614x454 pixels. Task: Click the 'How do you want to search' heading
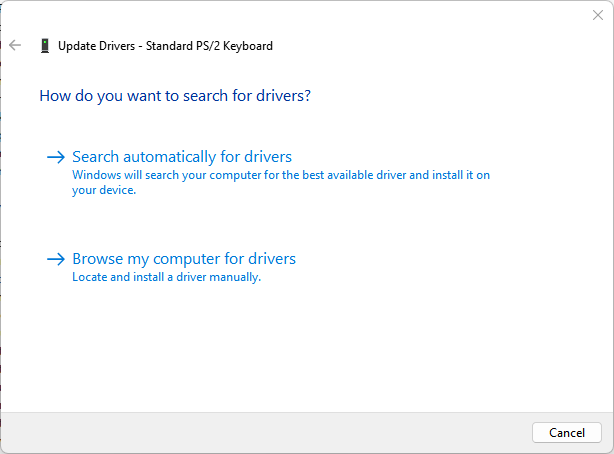175,96
